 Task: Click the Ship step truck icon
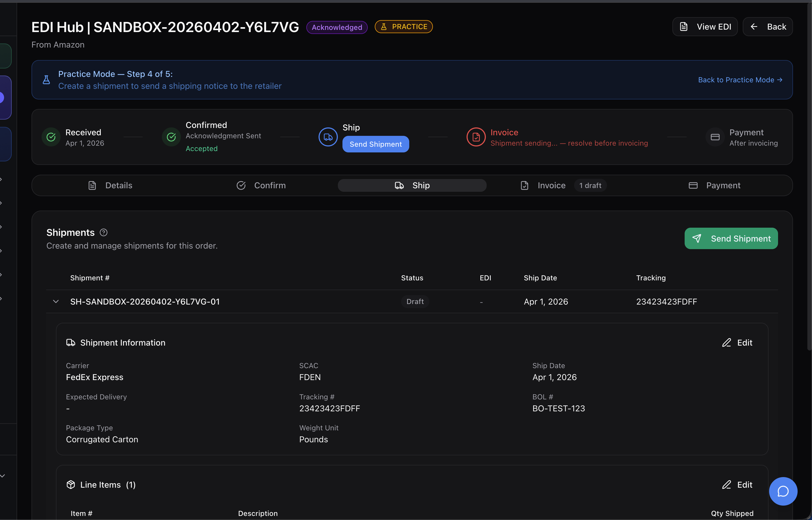point(328,137)
